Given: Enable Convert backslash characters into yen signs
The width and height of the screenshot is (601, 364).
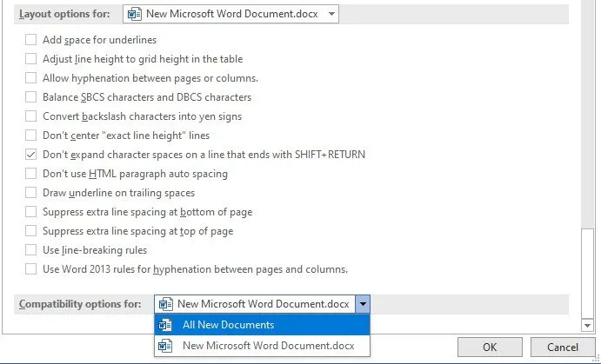Looking at the screenshot, I should 31,116.
